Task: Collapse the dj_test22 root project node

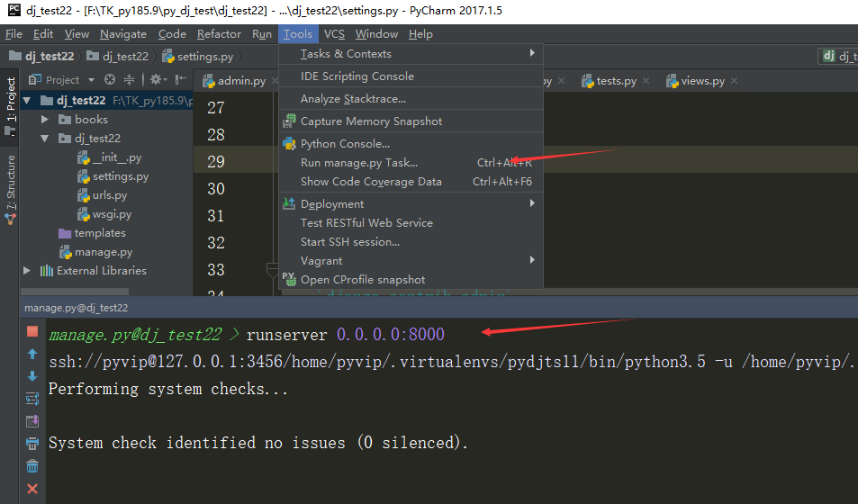Action: (x=27, y=101)
